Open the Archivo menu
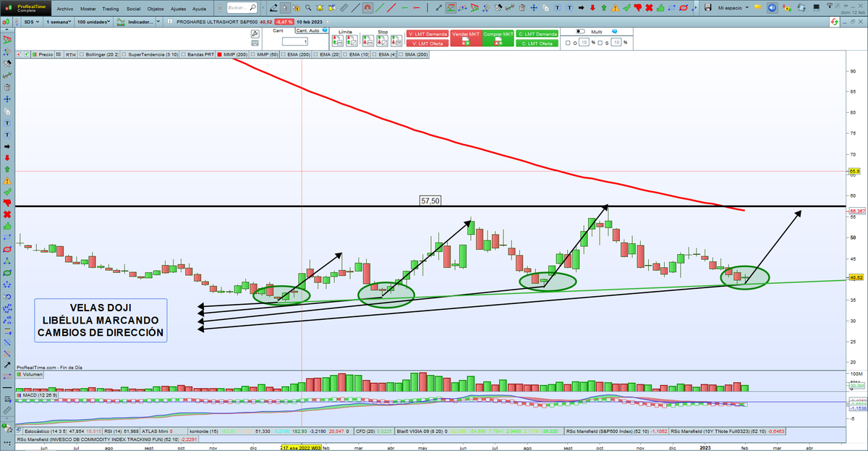The height and width of the screenshot is (451, 868). click(64, 9)
